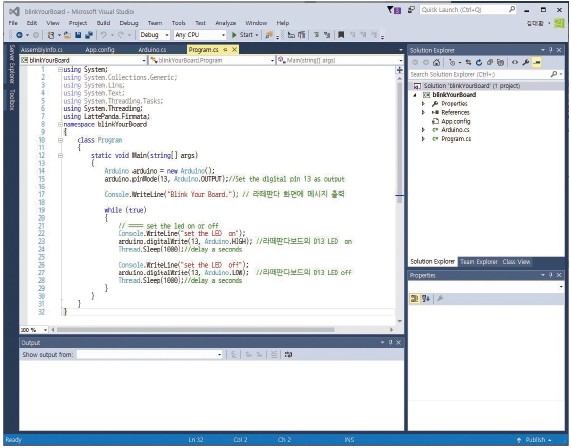Click the Publish button in status bar

(534, 440)
